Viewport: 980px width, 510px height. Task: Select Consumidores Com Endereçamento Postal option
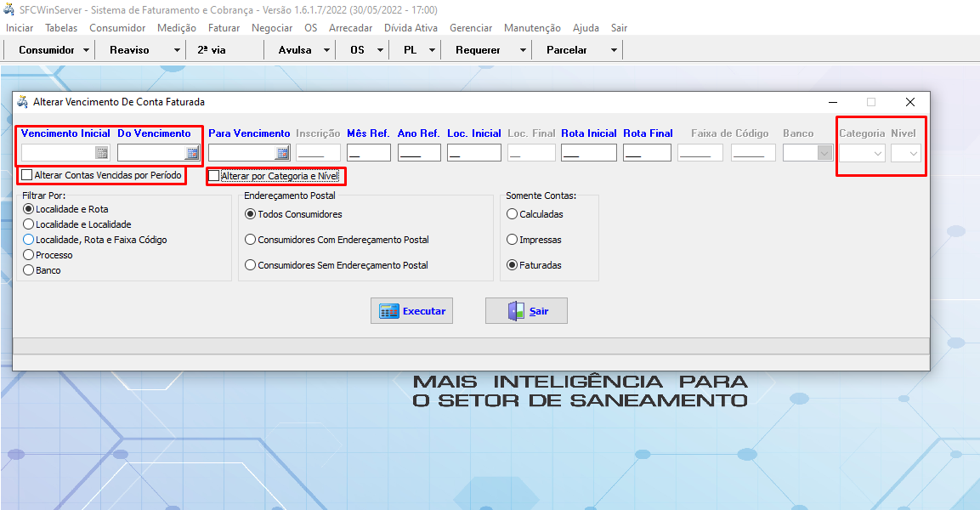tap(250, 240)
